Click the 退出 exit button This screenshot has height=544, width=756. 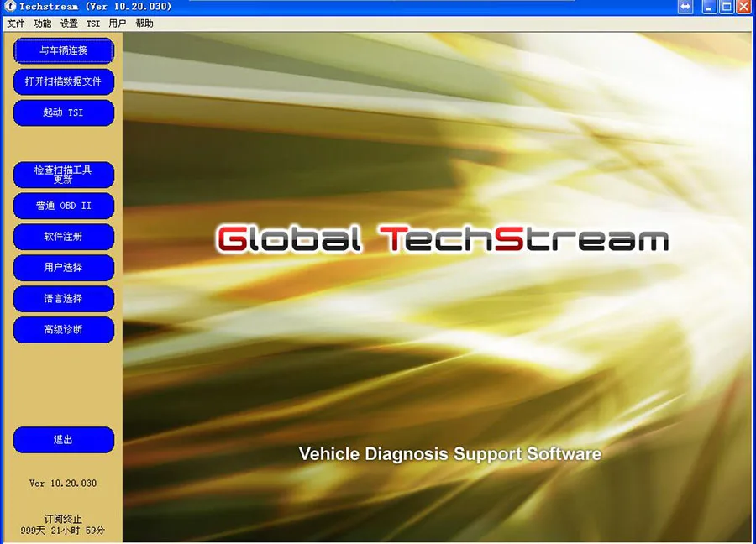(x=64, y=439)
